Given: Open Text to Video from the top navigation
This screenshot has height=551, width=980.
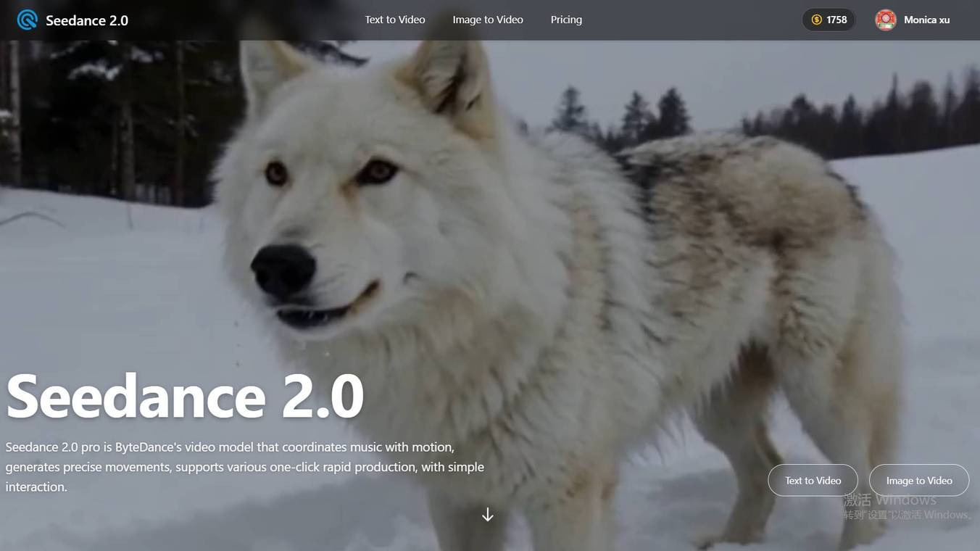Looking at the screenshot, I should tap(394, 20).
